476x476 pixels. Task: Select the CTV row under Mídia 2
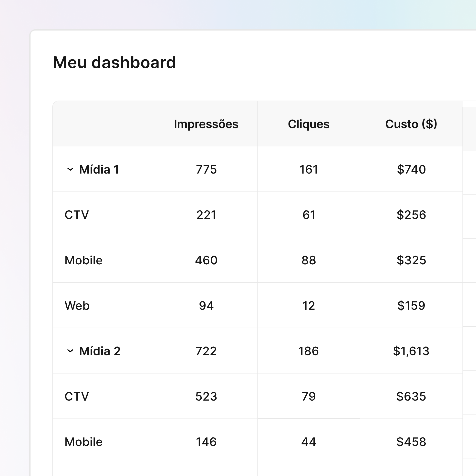point(77,396)
